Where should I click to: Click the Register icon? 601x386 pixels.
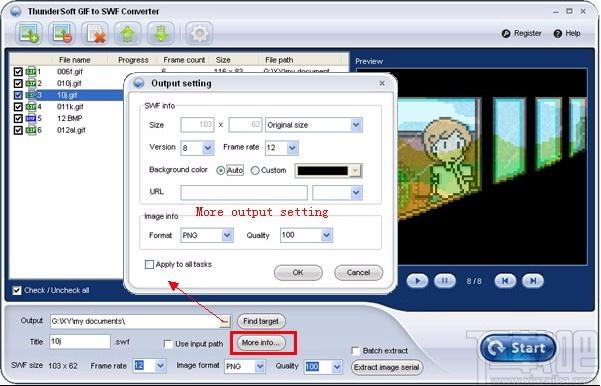pos(506,33)
